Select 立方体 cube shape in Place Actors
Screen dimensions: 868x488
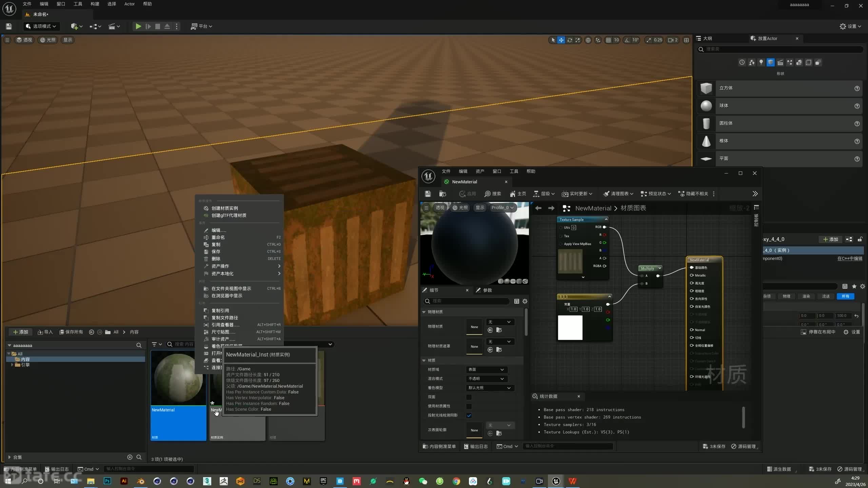point(780,88)
